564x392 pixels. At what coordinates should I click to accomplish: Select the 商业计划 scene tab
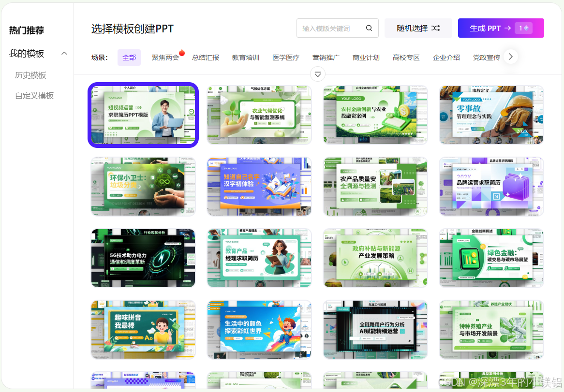click(366, 58)
